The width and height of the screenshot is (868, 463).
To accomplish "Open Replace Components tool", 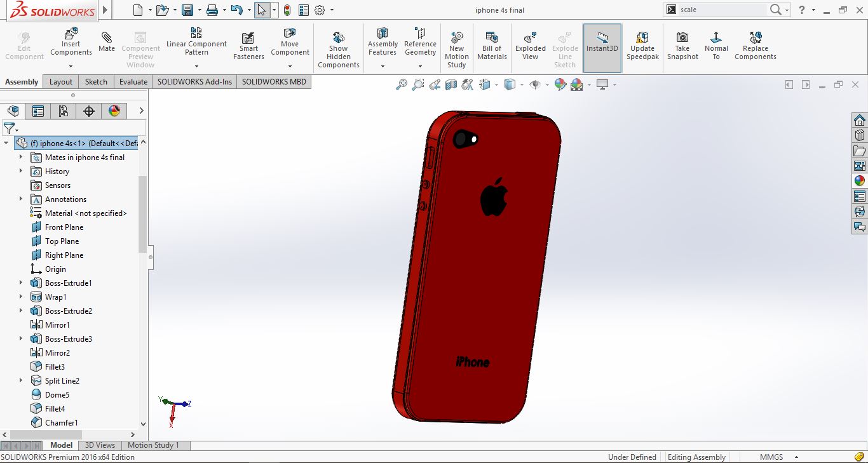I will 756,46.
